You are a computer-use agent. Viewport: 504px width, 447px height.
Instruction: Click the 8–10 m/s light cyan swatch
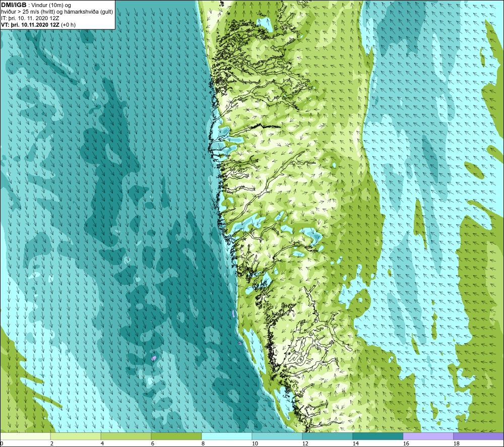tap(227, 436)
